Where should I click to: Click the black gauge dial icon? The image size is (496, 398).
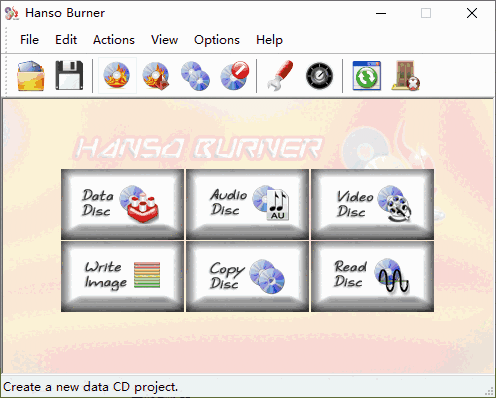(319, 76)
